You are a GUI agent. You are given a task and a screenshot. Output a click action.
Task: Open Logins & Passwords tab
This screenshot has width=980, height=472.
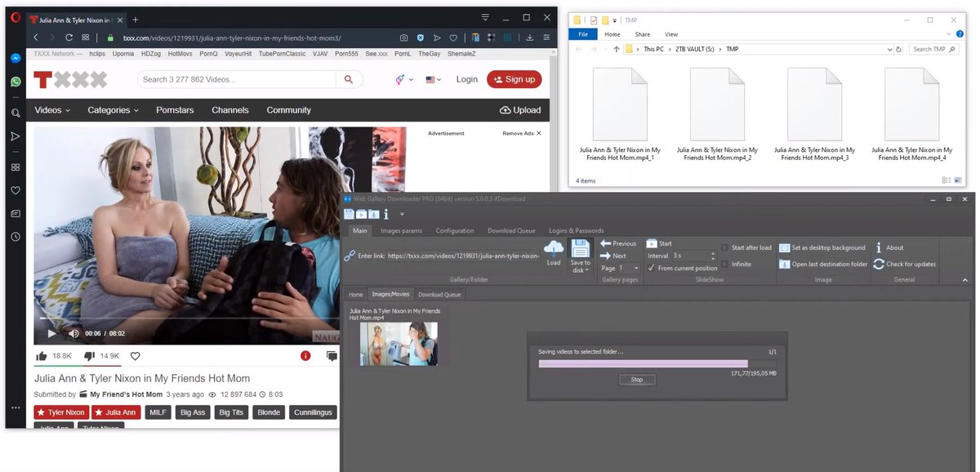(576, 230)
